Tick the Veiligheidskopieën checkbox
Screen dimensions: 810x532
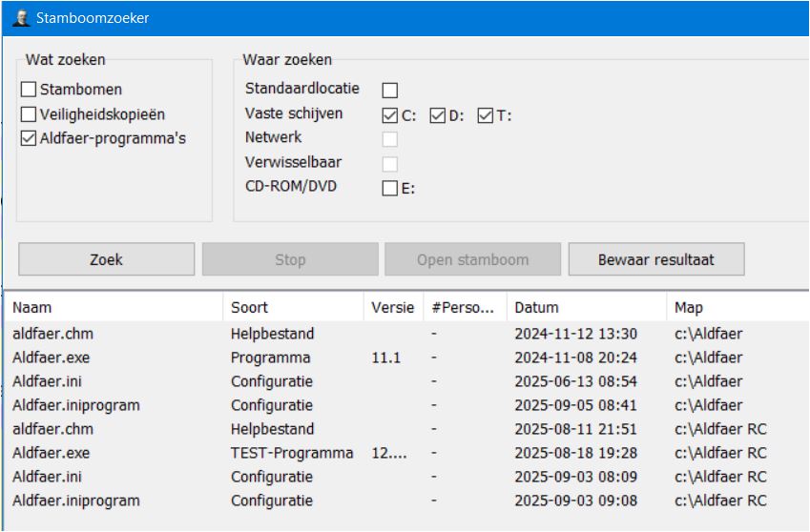[29, 114]
